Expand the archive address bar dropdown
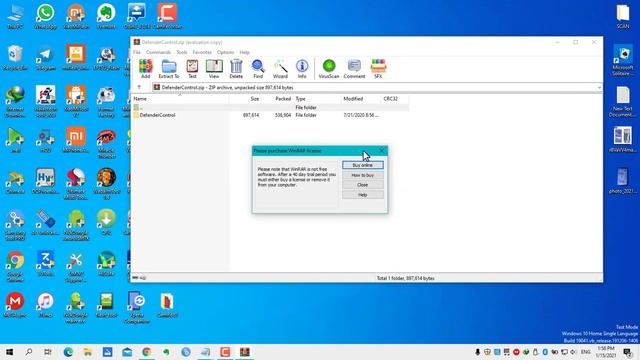 coord(599,87)
